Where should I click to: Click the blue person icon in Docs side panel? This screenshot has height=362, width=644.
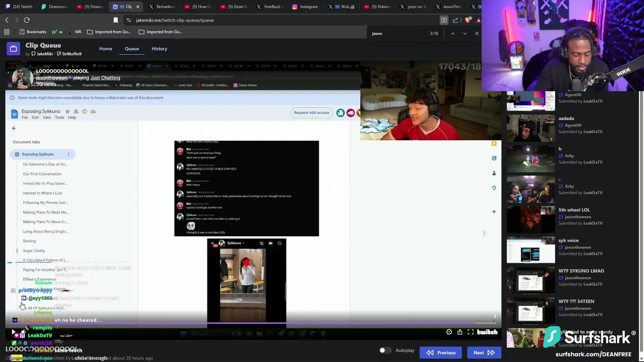(494, 173)
